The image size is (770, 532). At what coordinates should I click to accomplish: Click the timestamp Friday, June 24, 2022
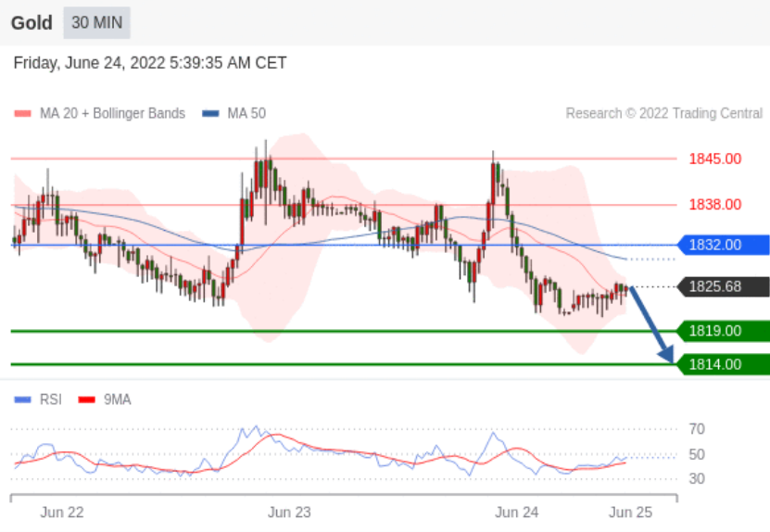click(150, 63)
